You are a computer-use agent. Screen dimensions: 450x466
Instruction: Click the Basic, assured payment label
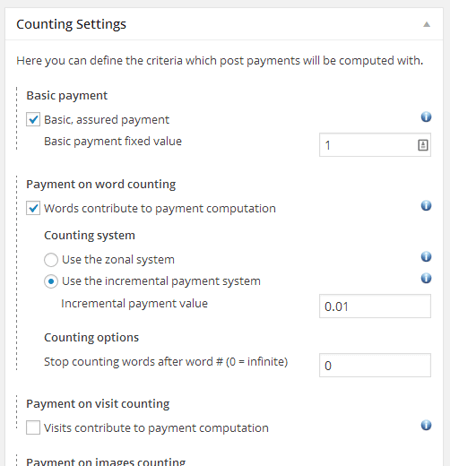click(x=107, y=120)
